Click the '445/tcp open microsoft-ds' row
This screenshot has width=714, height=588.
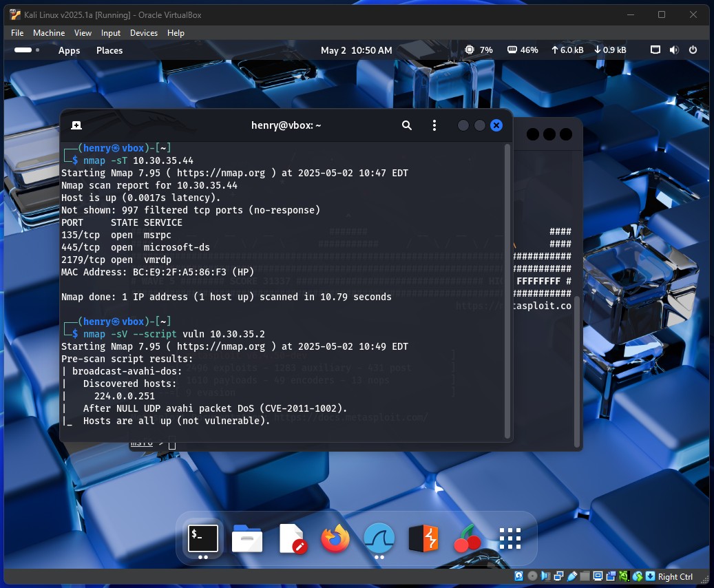click(136, 247)
